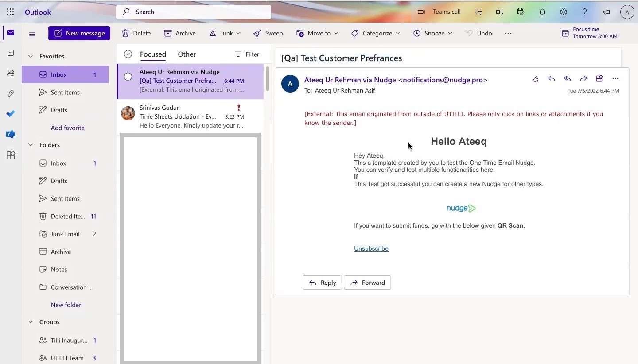638x364 pixels.
Task: Select the Reply all arrows icon
Action: [568, 79]
